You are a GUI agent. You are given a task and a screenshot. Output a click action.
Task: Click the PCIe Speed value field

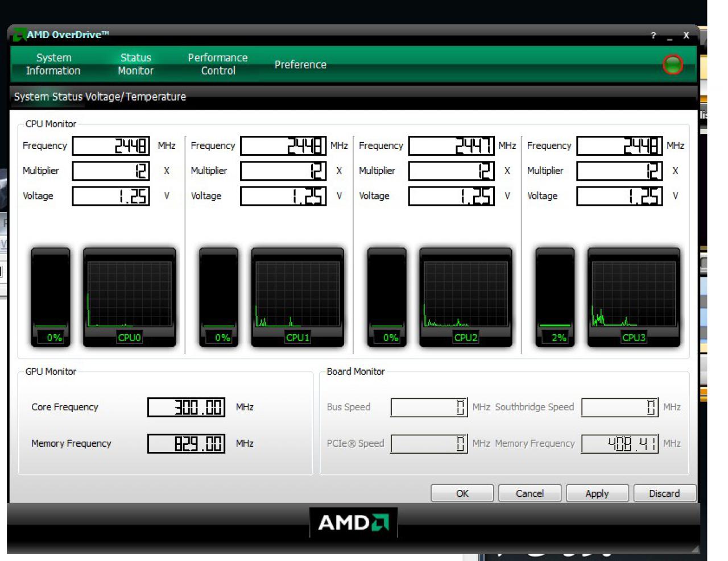pos(429,443)
